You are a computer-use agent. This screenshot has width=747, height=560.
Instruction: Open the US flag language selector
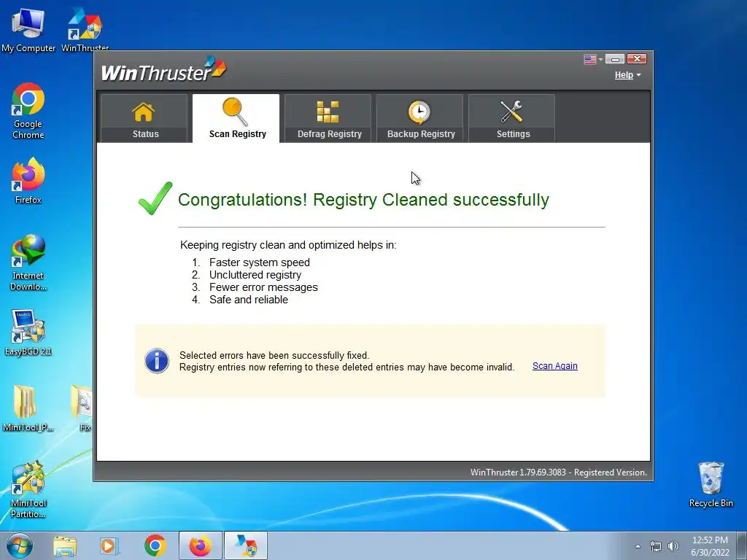click(593, 59)
